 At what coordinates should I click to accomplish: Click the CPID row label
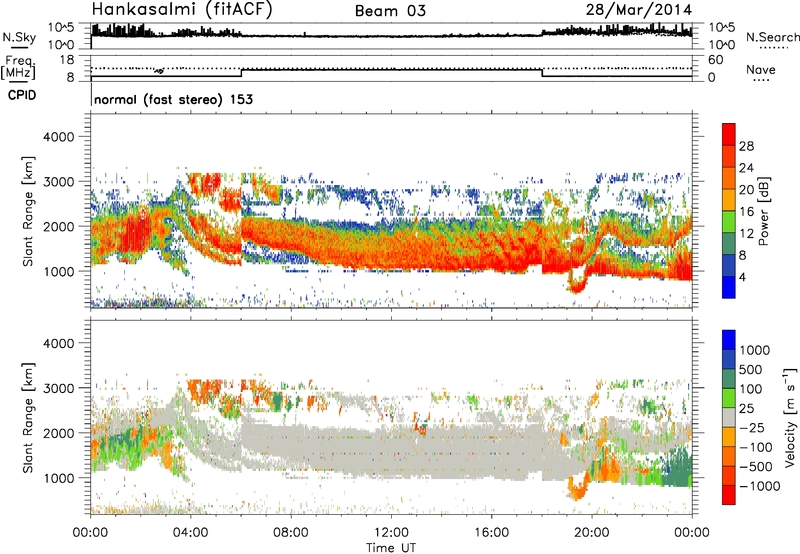coord(22,95)
